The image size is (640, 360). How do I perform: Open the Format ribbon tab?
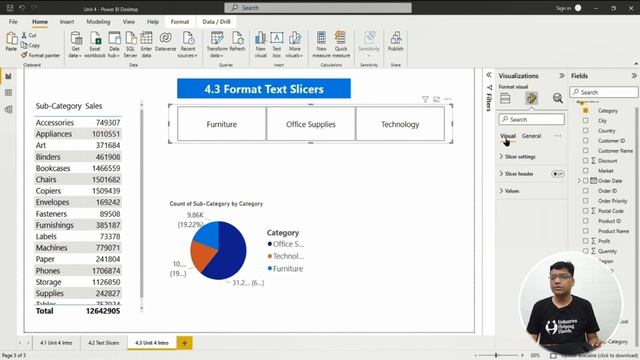180,22
